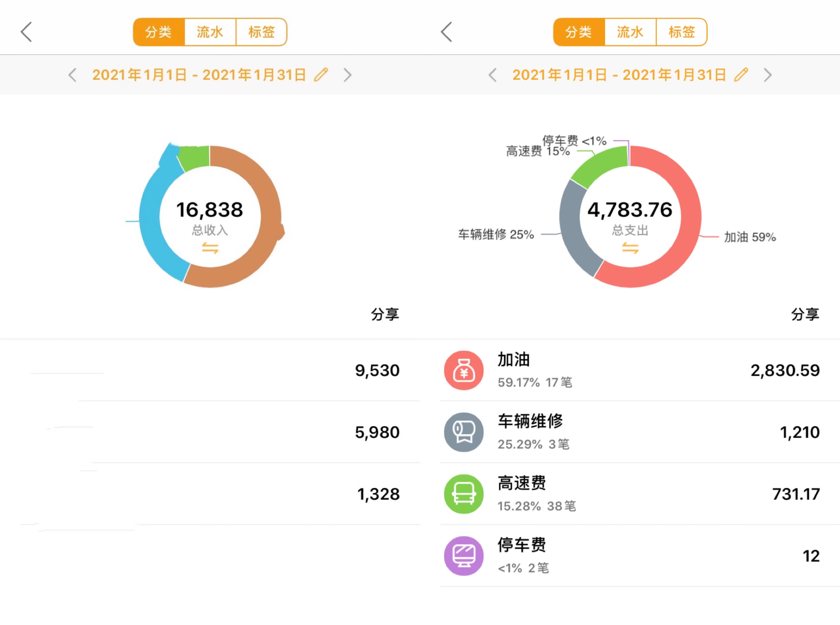The height and width of the screenshot is (625, 840).
Task: Click the back chevron in the top-left corner
Action: 26,32
